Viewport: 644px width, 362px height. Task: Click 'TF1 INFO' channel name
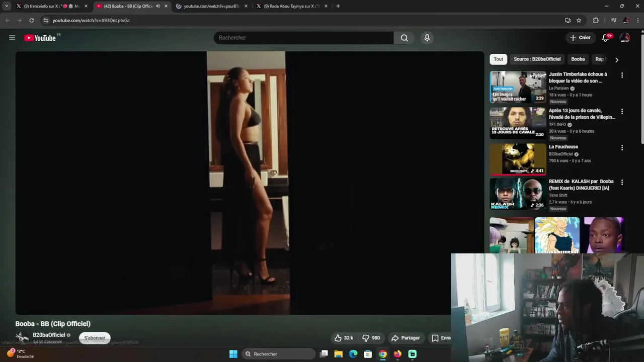pos(557,125)
